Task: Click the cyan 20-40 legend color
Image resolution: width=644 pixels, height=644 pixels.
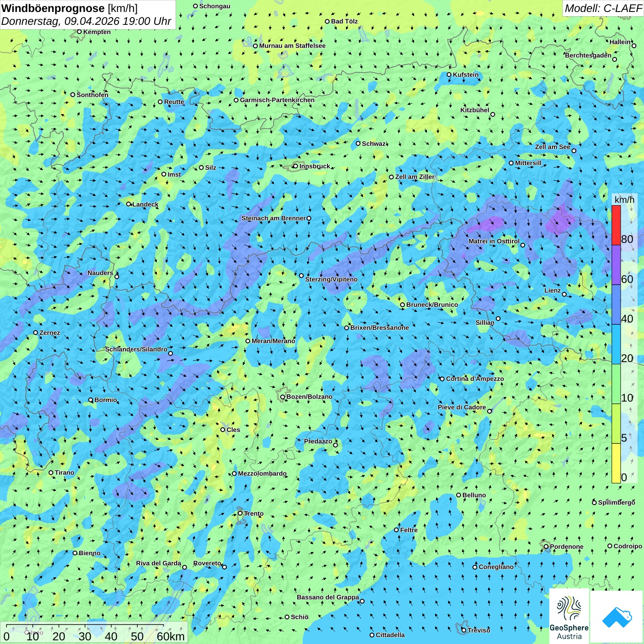Action: point(616,345)
